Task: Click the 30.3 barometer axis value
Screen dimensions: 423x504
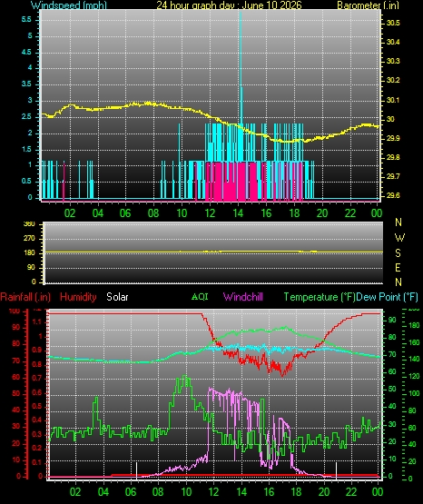Action: point(393,61)
